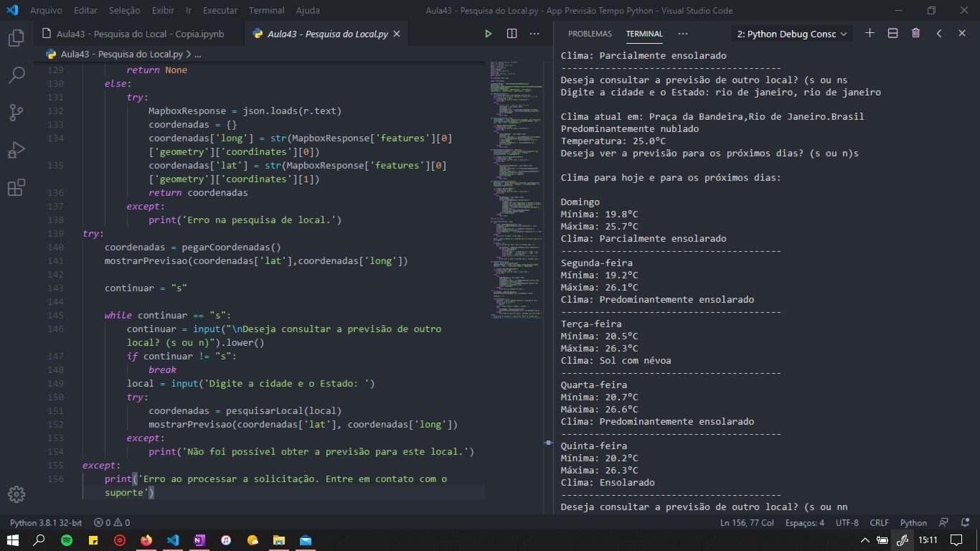Move panel with the left chevron icon
Viewport: 980px width, 551px height.
(x=939, y=33)
